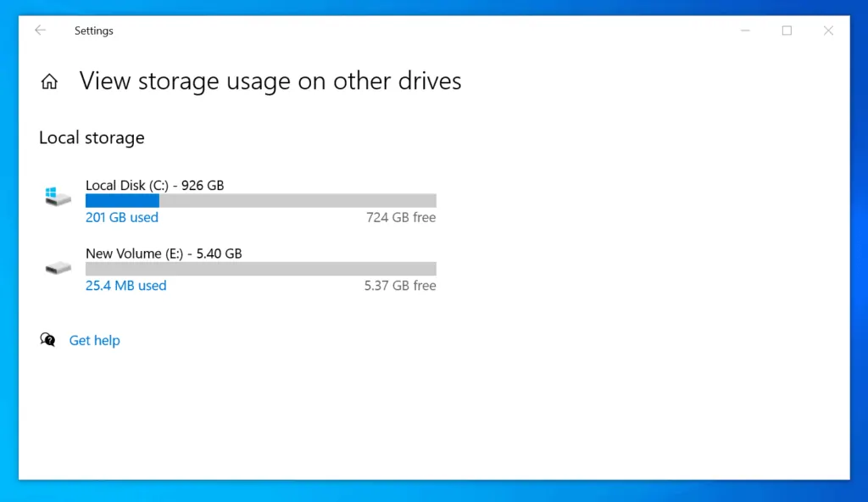Click the E: drive usage bar

click(x=260, y=269)
